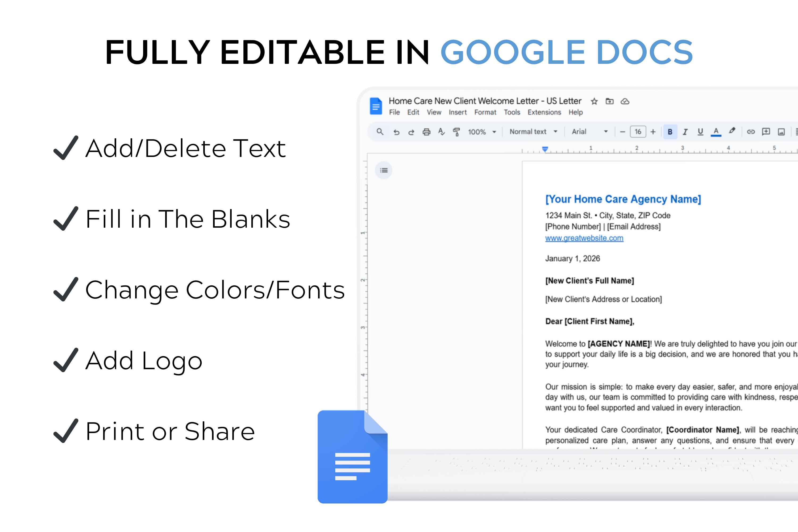Click the bold "[AGENCY NAME]" placeholder

coord(619,344)
